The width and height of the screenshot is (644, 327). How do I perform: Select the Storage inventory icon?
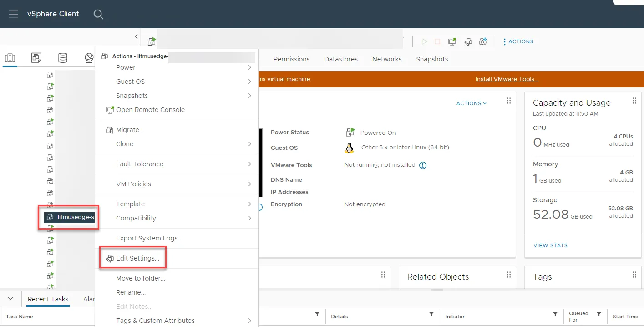(63, 58)
